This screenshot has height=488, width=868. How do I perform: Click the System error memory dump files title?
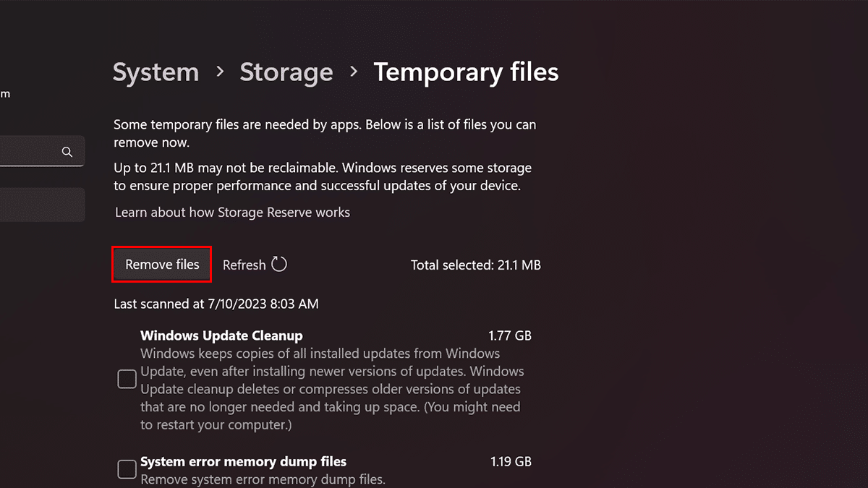tap(243, 461)
